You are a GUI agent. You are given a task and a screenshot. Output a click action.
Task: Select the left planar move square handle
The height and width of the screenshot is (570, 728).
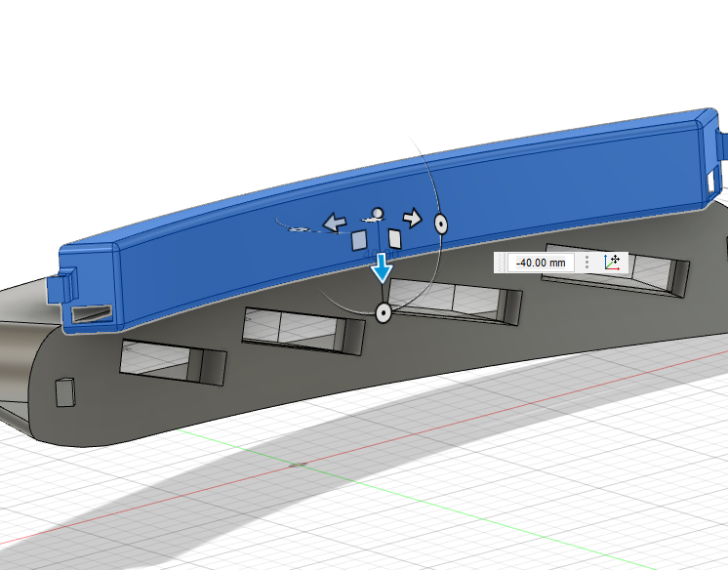(359, 241)
